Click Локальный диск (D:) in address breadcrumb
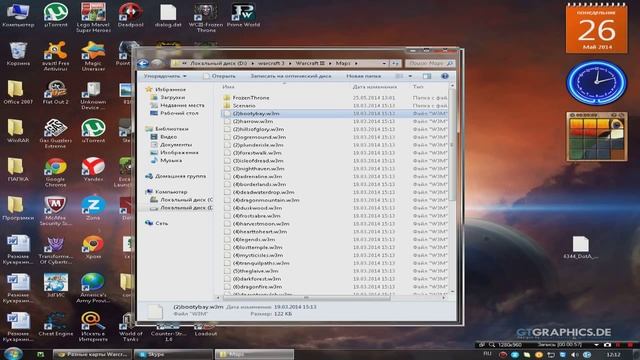This screenshot has width=640, height=360. (218, 63)
